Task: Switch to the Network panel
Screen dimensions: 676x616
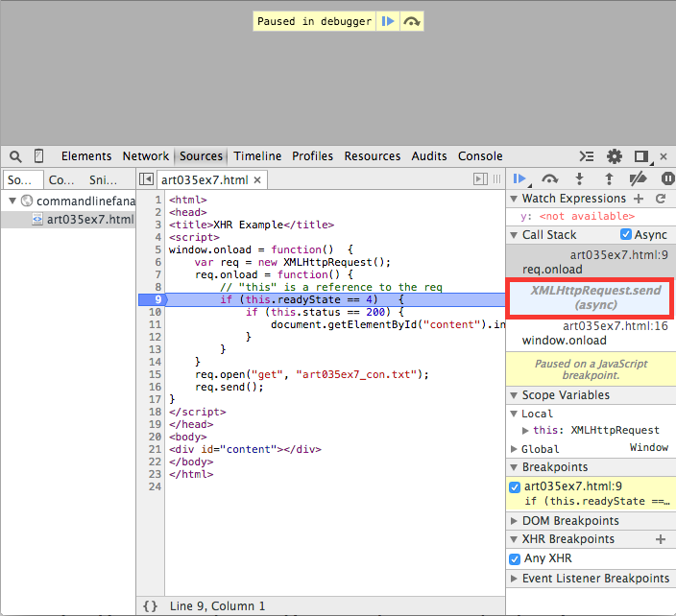Action: coord(146,156)
